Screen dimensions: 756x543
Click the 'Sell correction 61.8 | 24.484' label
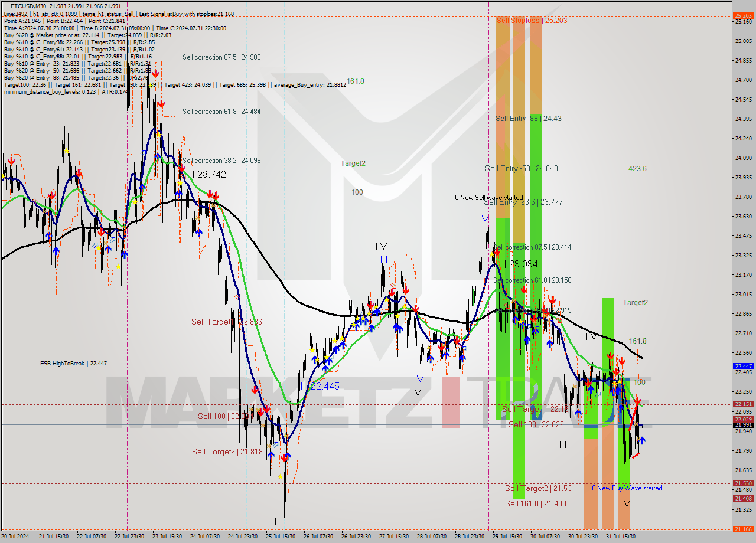221,111
